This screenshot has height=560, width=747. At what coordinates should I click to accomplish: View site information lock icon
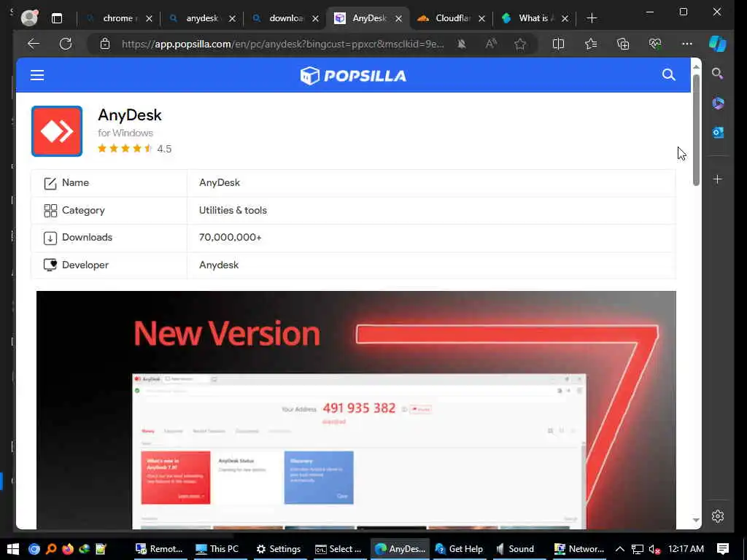[105, 44]
